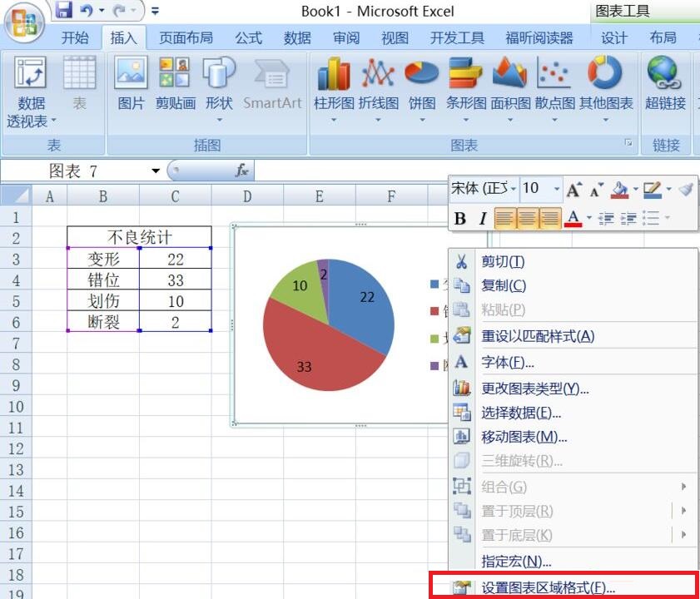Expand the Name Box dropdown arrow

(156, 171)
